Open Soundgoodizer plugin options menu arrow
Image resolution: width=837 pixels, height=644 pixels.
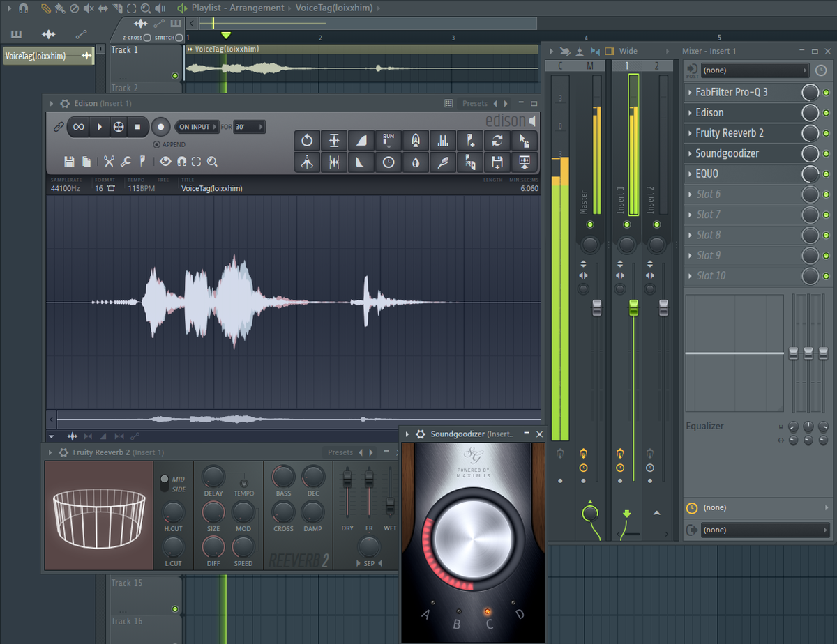[x=407, y=434]
